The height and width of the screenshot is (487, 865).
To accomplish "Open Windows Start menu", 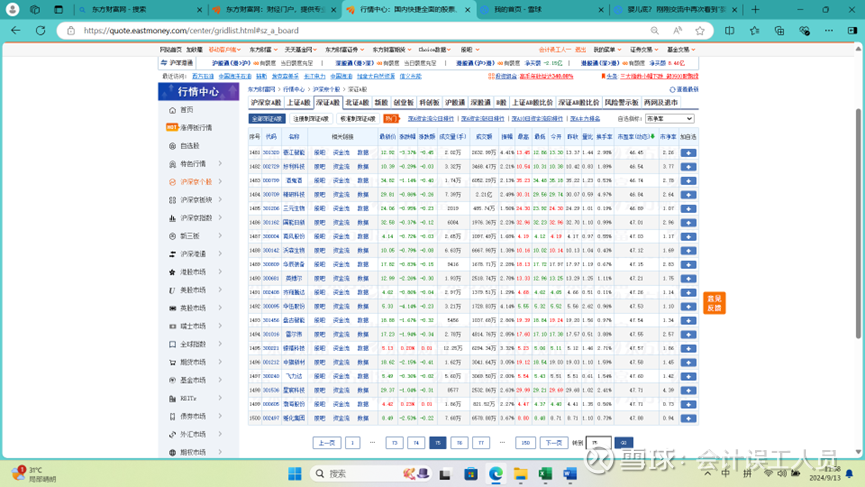I will (295, 473).
